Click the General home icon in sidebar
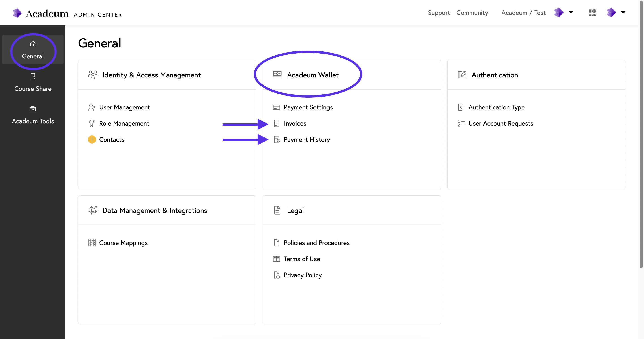This screenshot has height=339, width=644. click(33, 44)
